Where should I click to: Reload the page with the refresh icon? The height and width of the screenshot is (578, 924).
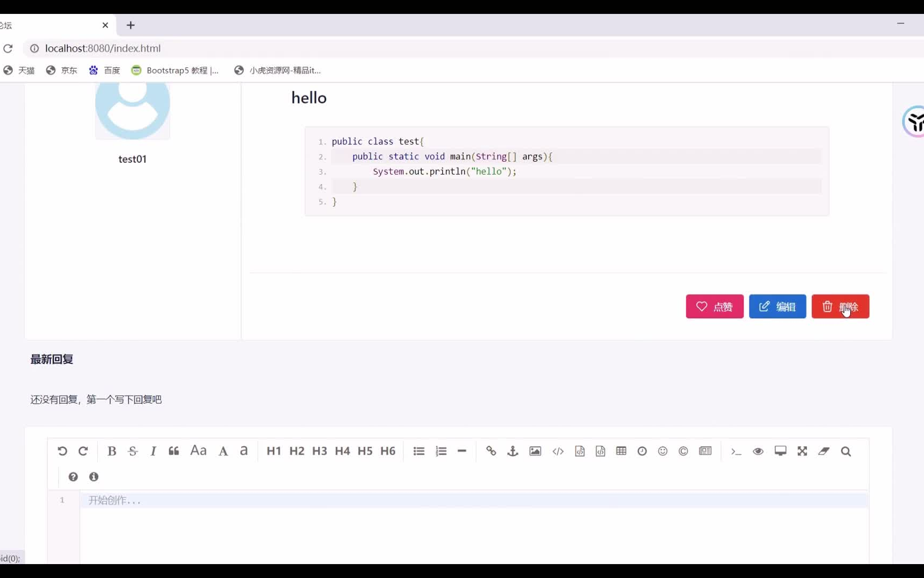pos(8,49)
